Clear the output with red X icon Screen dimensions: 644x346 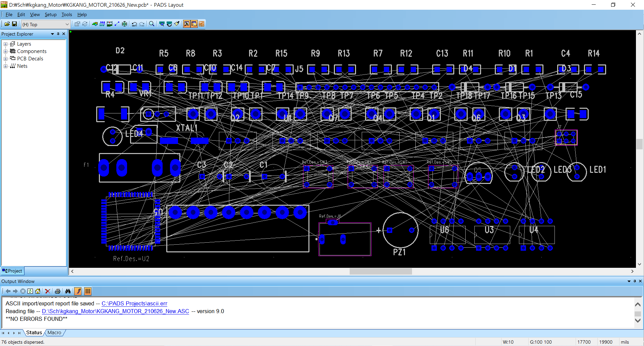click(48, 291)
